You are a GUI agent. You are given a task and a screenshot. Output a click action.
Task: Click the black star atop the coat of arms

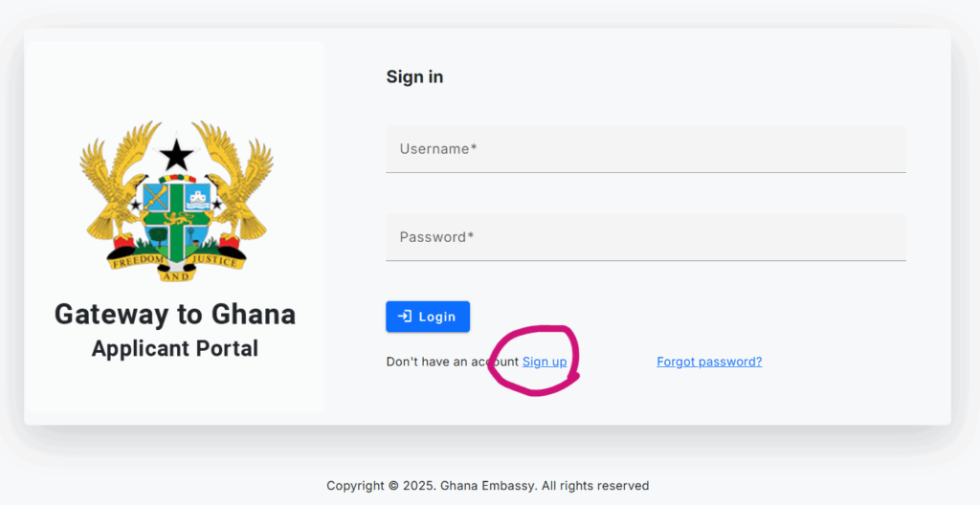(176, 154)
